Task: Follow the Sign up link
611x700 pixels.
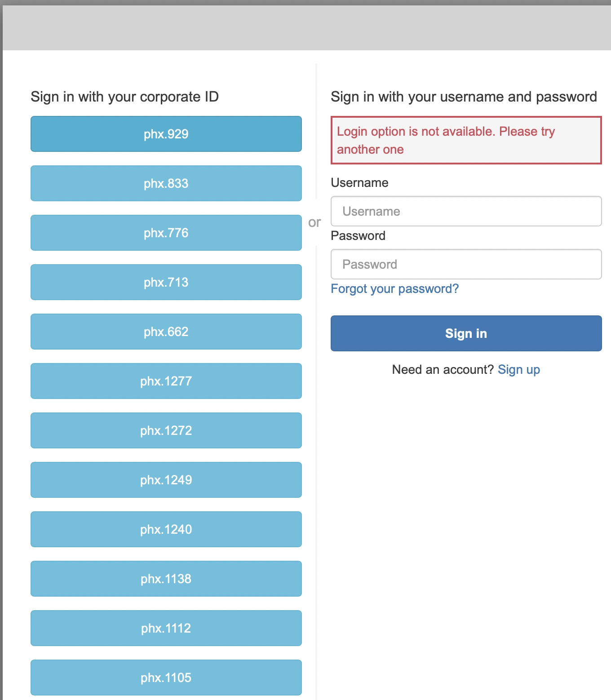Action: [518, 369]
